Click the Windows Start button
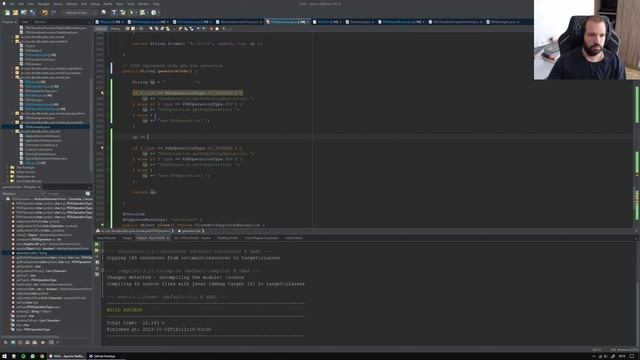This screenshot has height=360, width=640. click(x=4, y=356)
